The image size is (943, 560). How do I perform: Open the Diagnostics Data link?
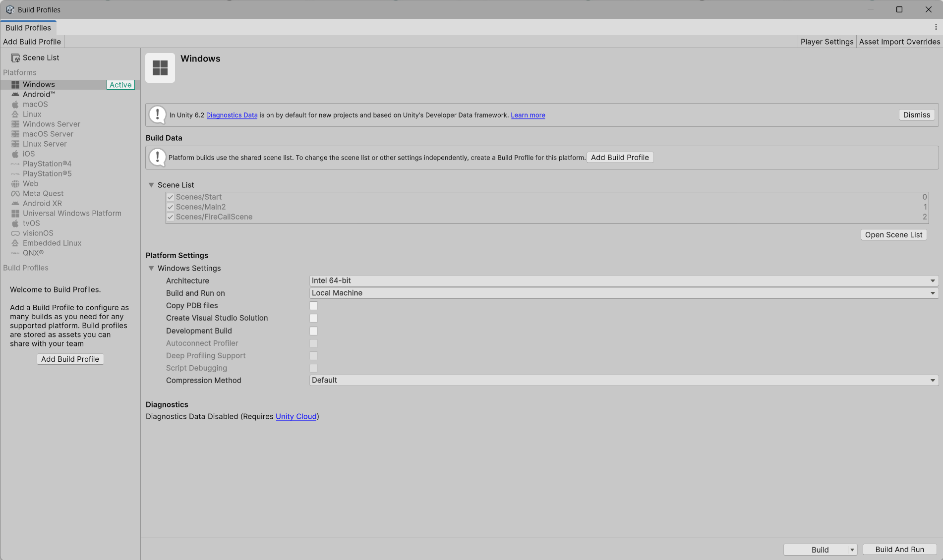[x=232, y=115]
